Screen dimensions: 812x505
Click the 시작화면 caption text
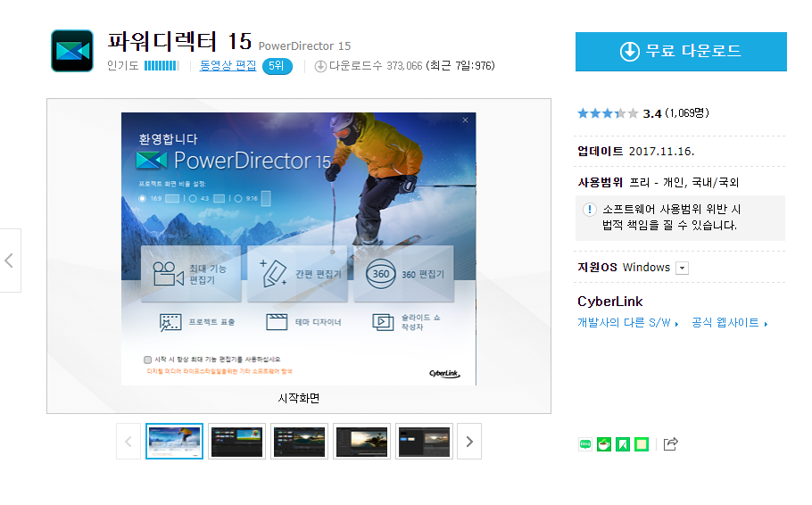pos(299,398)
